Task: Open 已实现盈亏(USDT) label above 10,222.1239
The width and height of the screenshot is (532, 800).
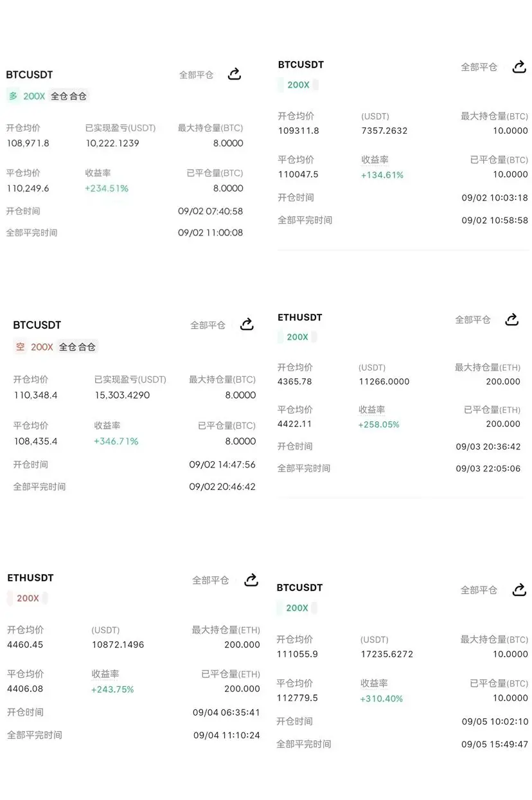Action: point(120,128)
